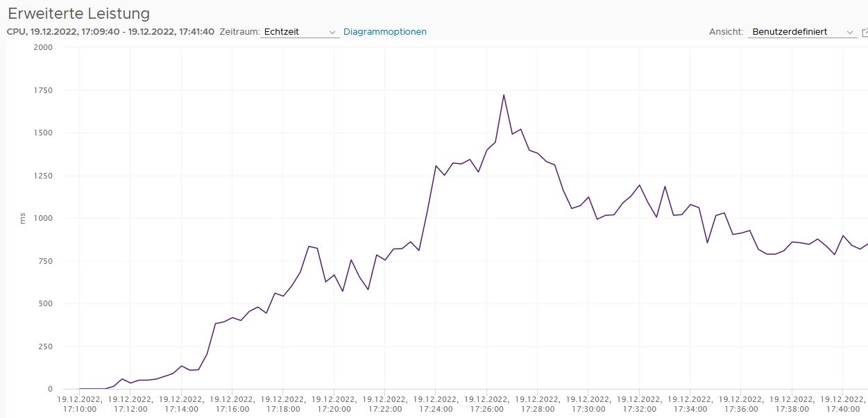Screen dimensions: 868x418
Task: Click the 17:38:00 x-axis time label
Action: pyautogui.click(x=791, y=405)
